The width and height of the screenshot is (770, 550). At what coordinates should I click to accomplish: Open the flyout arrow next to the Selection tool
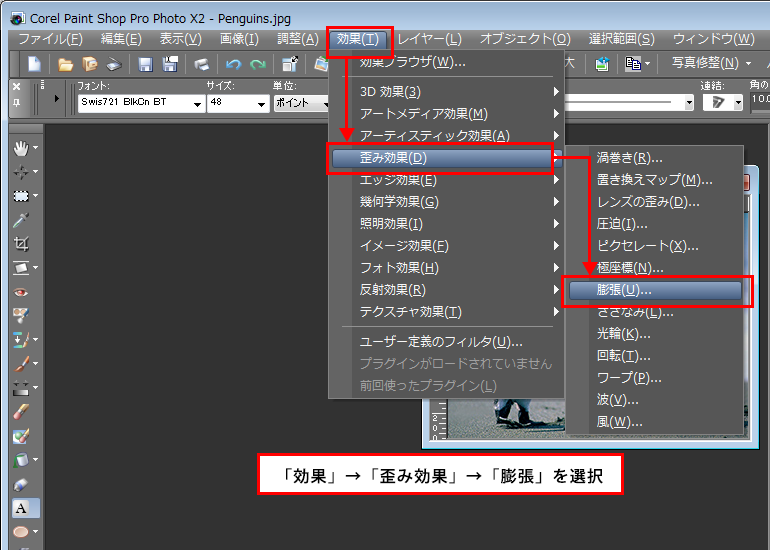tap(35, 195)
